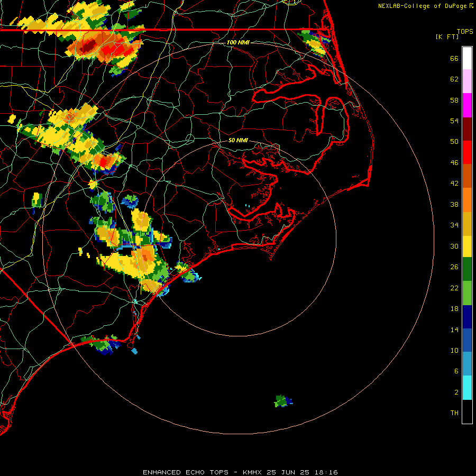This screenshot has width=476, height=476.
Task: Click the 14 legend value
Action: 454,329
